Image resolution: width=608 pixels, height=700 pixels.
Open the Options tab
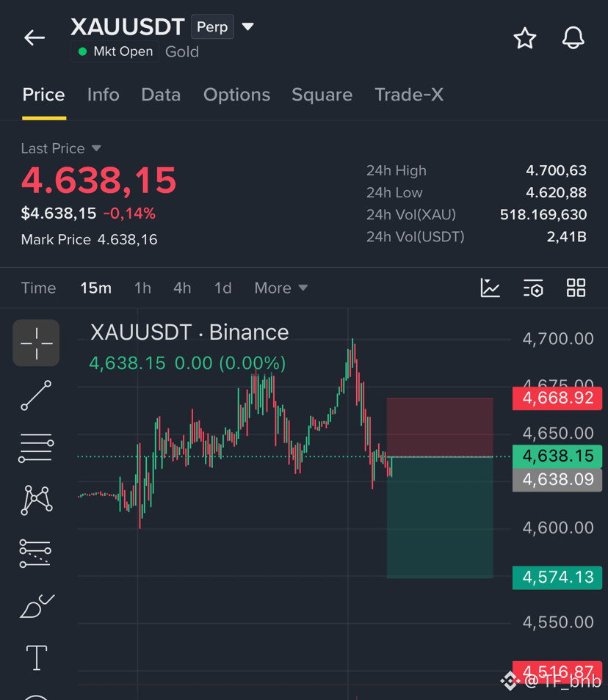pos(236,95)
